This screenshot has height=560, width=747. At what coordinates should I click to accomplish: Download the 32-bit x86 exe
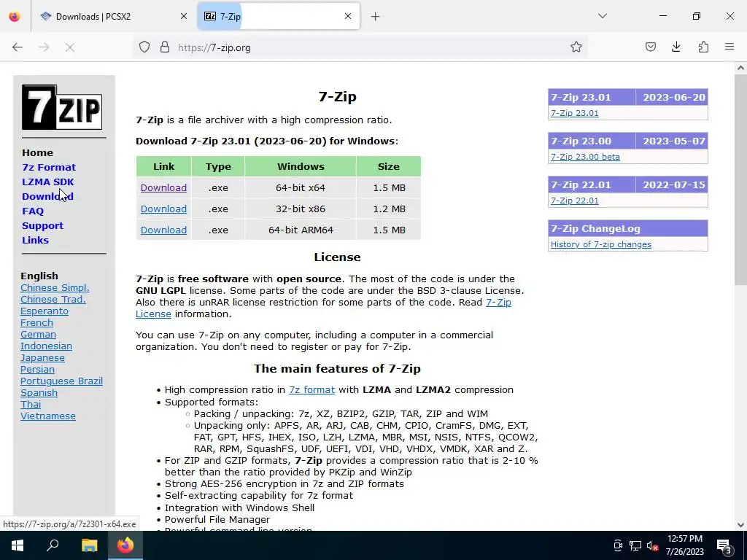(163, 209)
